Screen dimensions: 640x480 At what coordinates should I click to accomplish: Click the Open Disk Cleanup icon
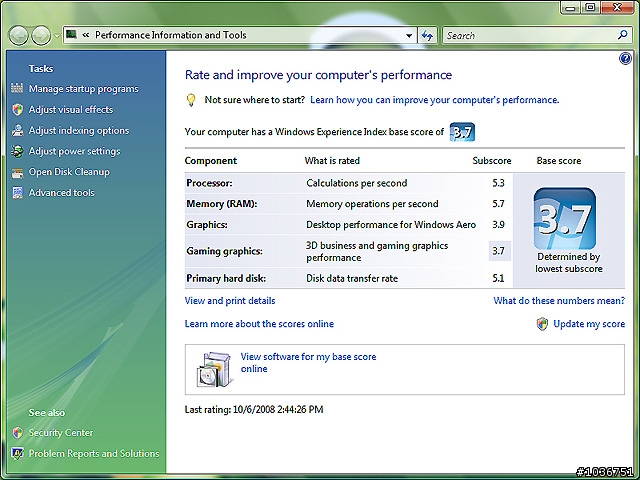(x=18, y=173)
